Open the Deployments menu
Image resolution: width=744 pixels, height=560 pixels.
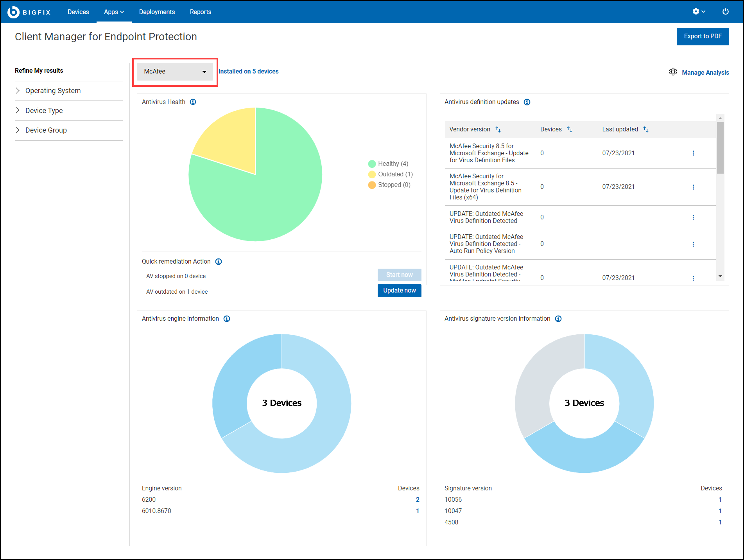pyautogui.click(x=157, y=12)
